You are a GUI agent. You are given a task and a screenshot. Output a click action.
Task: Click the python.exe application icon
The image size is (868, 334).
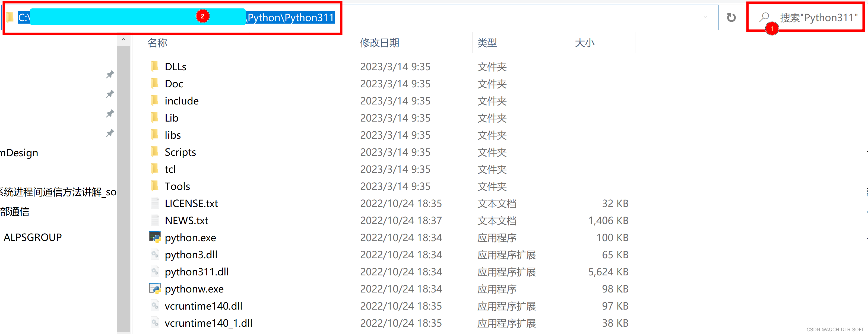point(155,237)
